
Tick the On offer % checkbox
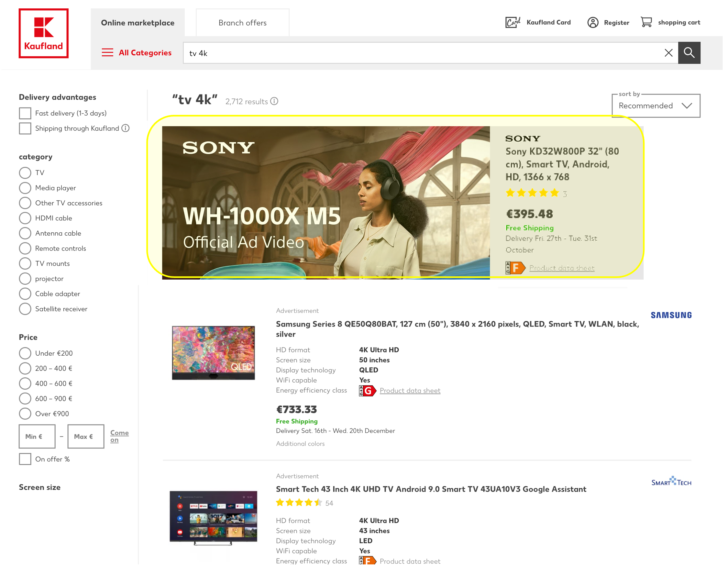25,460
